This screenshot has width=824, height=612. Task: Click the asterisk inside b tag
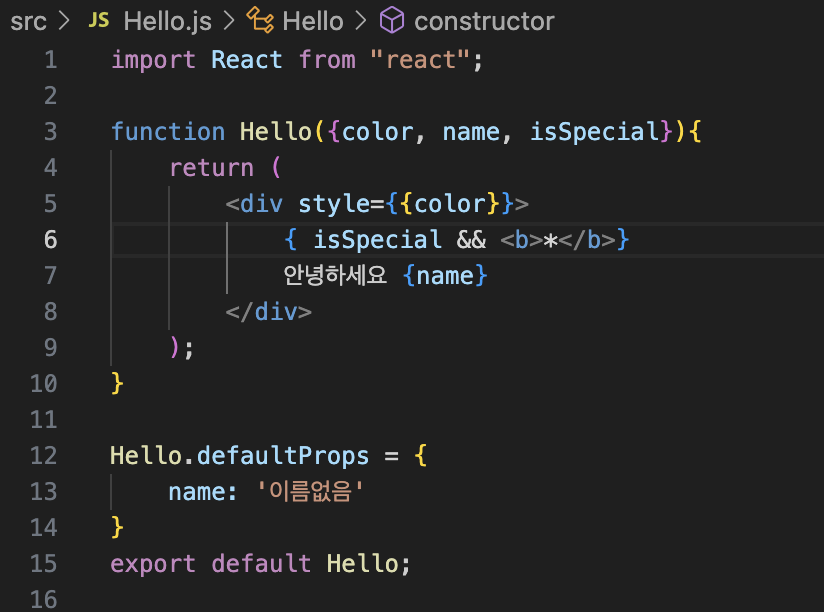pos(550,241)
